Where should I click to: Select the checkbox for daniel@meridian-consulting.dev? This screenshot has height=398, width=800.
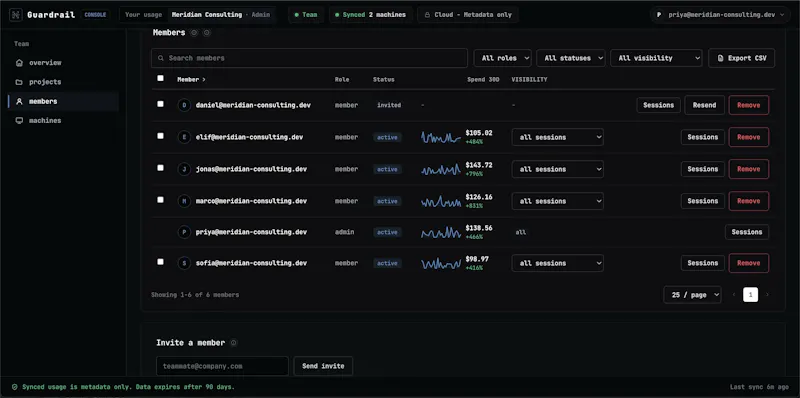click(161, 104)
